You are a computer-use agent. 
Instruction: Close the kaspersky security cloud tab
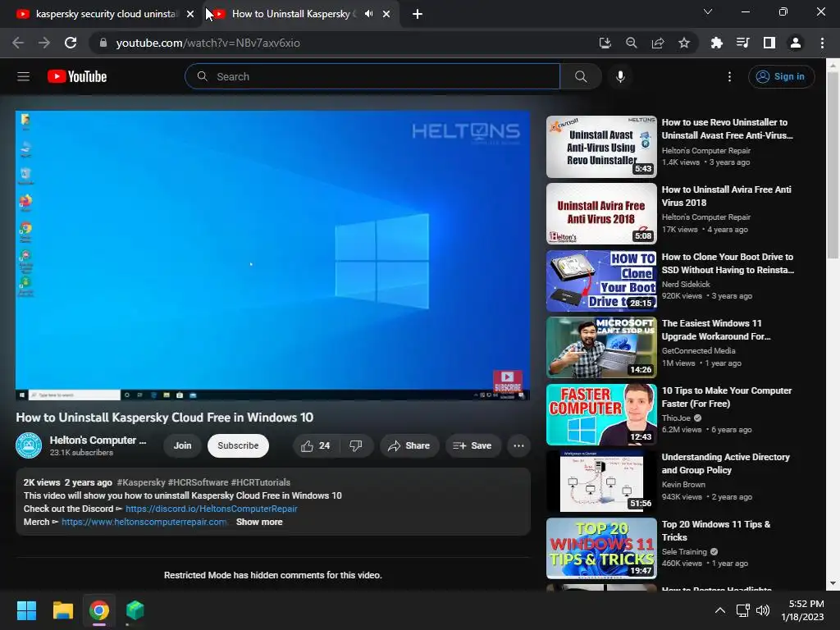click(190, 14)
